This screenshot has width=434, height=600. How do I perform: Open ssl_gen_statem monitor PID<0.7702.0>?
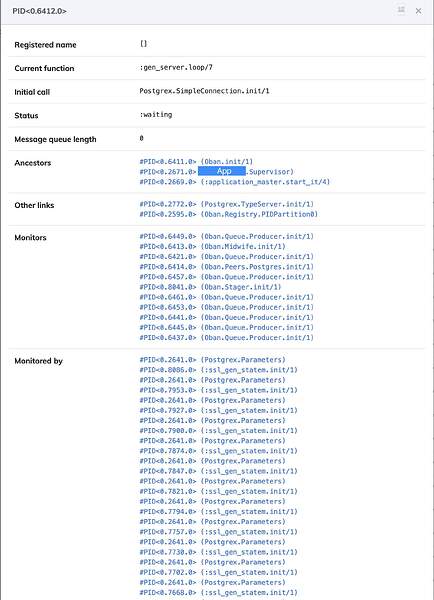218,572
